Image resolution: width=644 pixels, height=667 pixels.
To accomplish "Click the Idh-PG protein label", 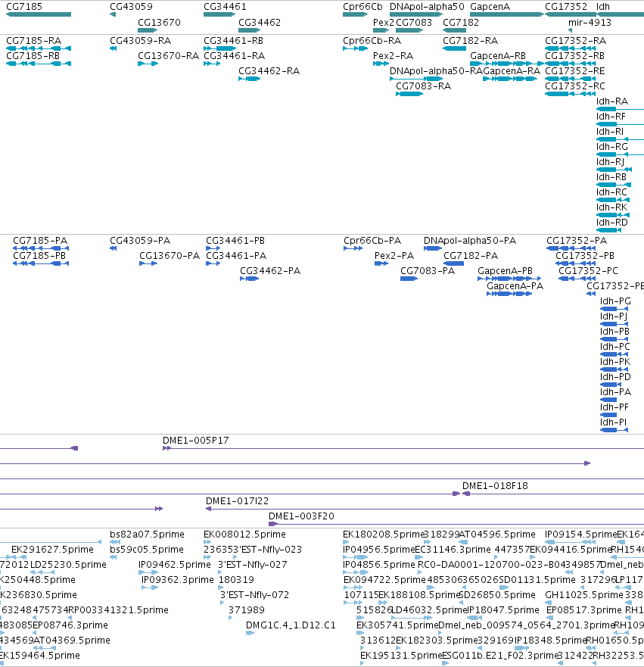I will pos(615,301).
